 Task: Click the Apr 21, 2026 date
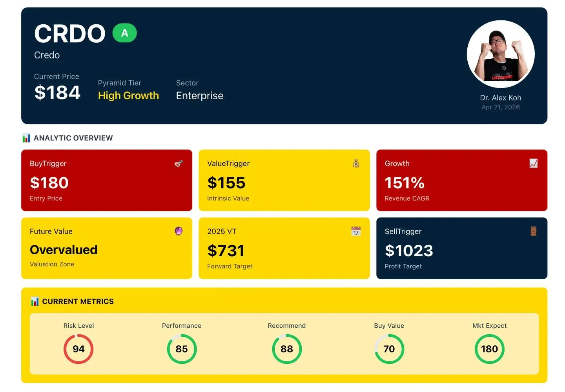coord(501,107)
